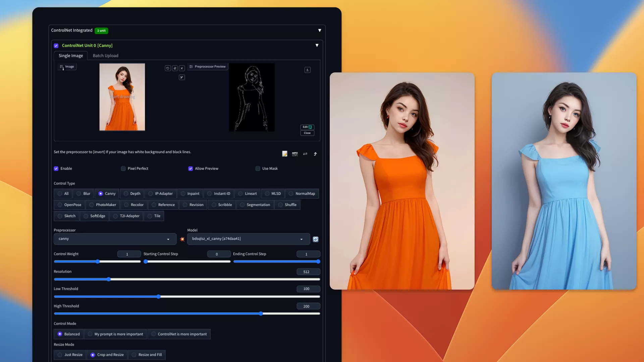Run preprocessor with the explosion icon
The image size is (644, 362).
(182, 239)
